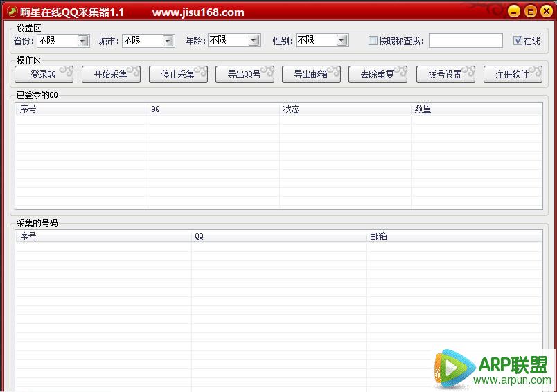Focus the nickname search input field
This screenshot has width=557, height=392.
466,40
